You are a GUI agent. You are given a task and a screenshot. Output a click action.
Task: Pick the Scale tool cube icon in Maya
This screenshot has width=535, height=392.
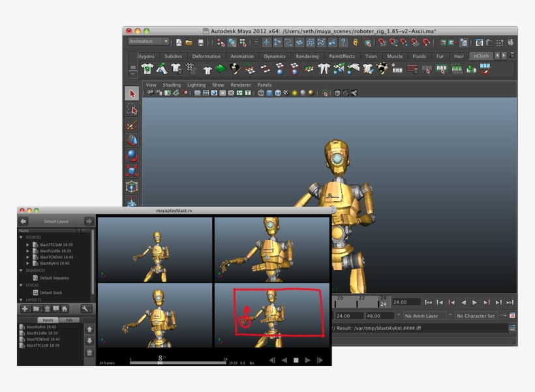(x=132, y=171)
